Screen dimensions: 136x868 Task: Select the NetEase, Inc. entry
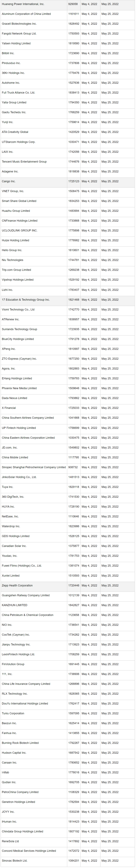10,517
